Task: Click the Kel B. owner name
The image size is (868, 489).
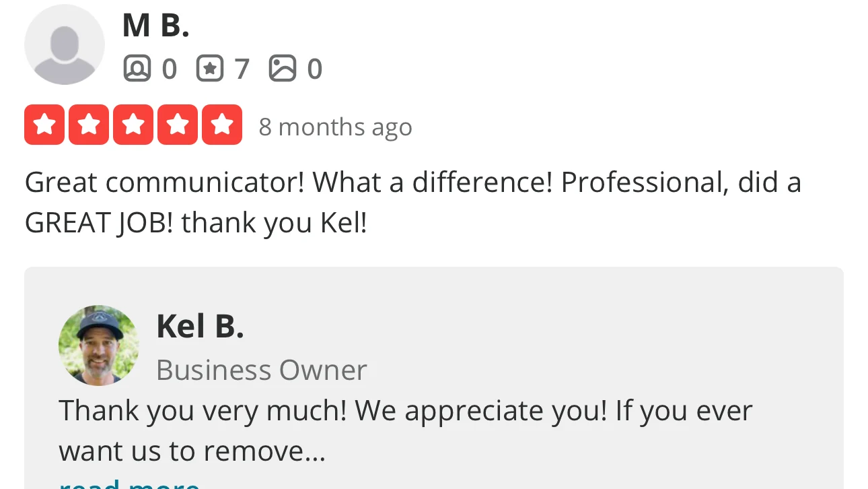Action: pos(200,327)
